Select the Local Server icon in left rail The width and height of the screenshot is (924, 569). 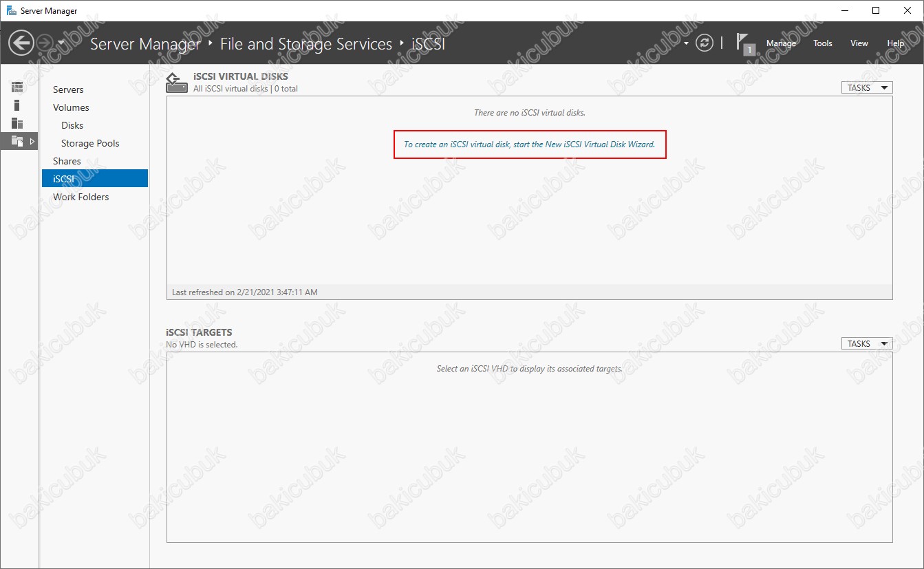(x=17, y=105)
